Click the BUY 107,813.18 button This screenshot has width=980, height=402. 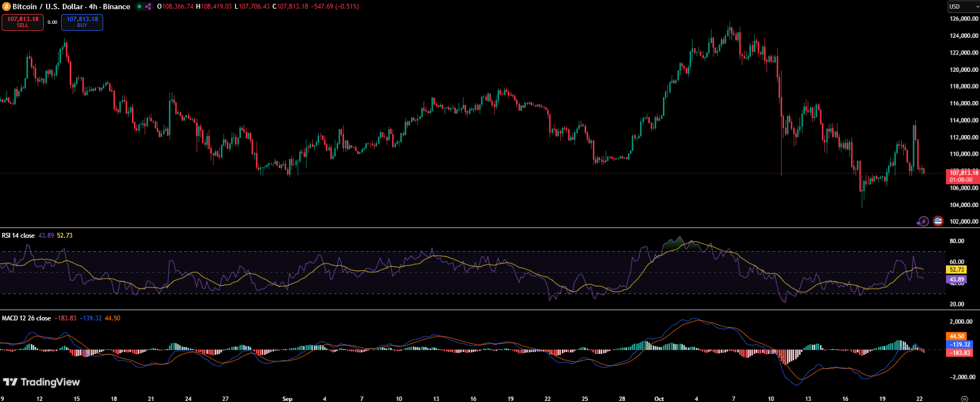[x=82, y=22]
